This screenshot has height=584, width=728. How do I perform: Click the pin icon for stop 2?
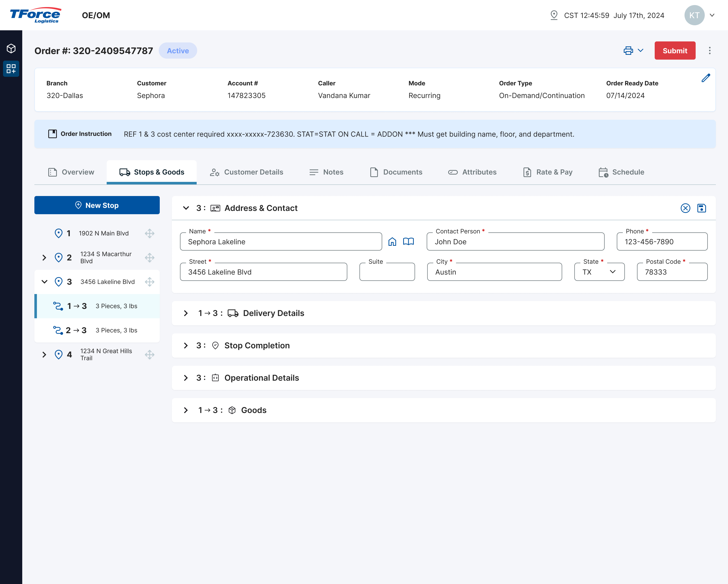click(58, 257)
